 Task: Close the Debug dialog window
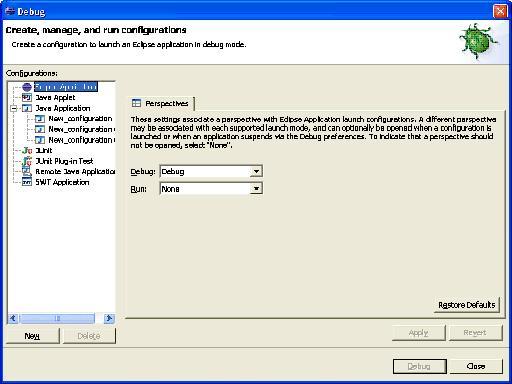[x=500, y=11]
